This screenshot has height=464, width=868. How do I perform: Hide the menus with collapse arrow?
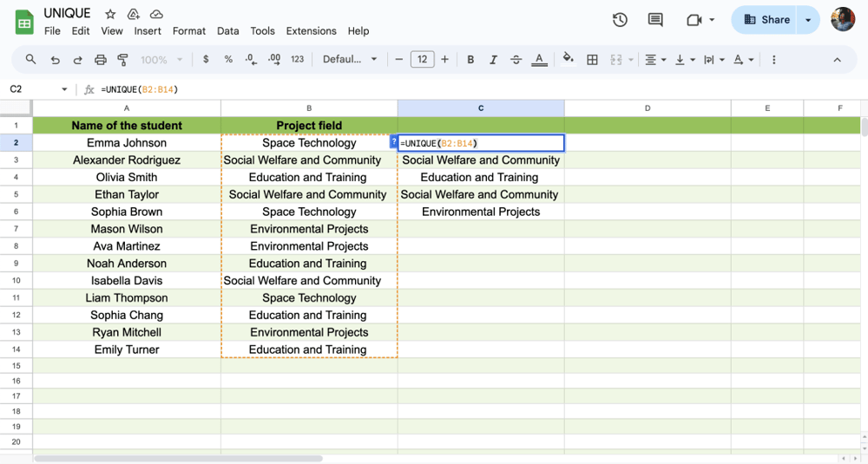pos(837,60)
